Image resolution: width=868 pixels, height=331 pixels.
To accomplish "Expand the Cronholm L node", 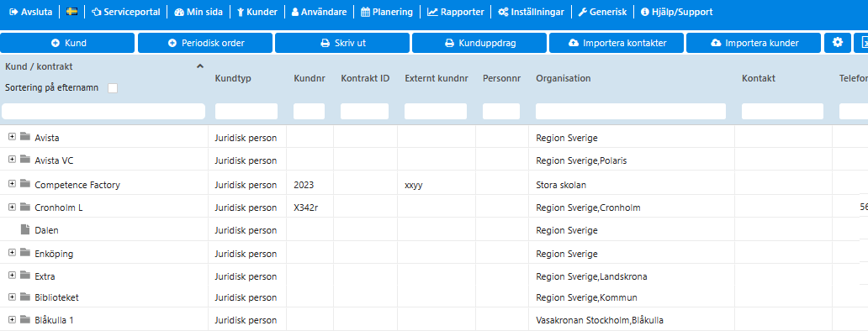I will (12, 207).
